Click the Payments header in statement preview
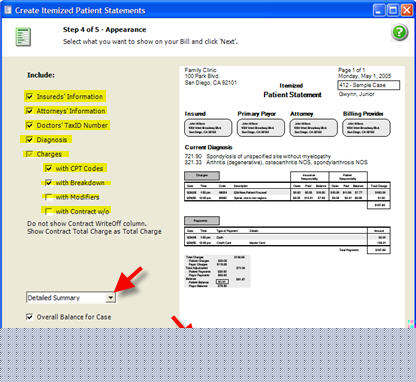Image resolution: width=416 pixels, height=382 pixels. coord(202,220)
